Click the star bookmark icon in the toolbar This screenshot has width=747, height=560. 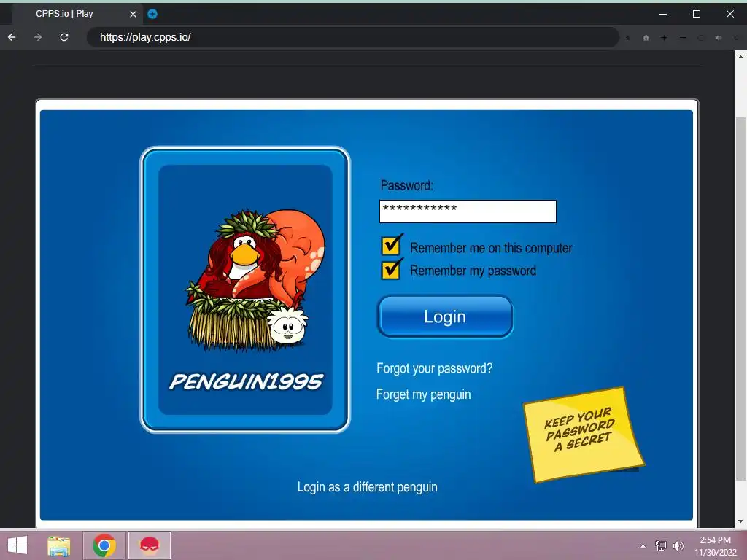pyautogui.click(x=628, y=38)
